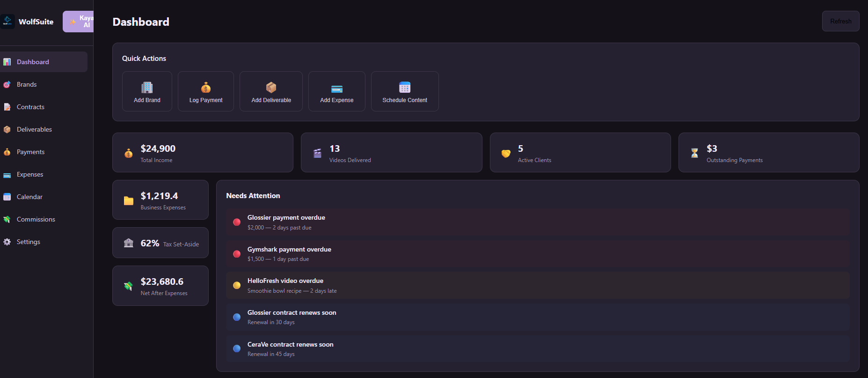The image size is (868, 378).
Task: Click the Add Expense quick action
Action: click(x=337, y=91)
